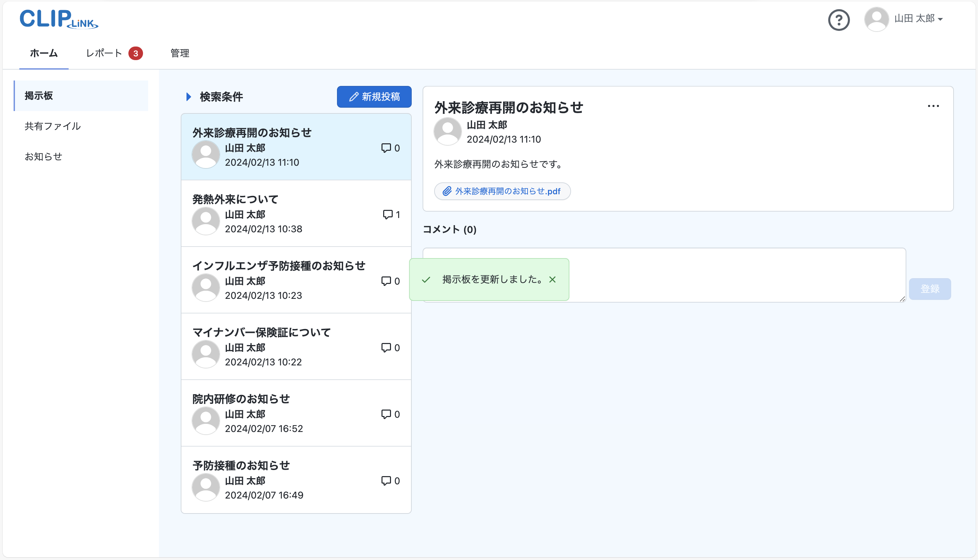Switch to the 管理 tab

pyautogui.click(x=180, y=53)
